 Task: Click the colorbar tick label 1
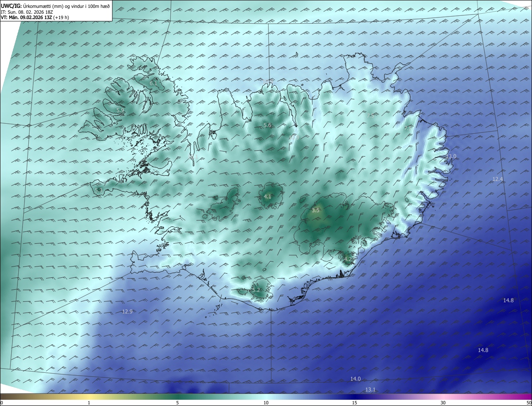89,403
